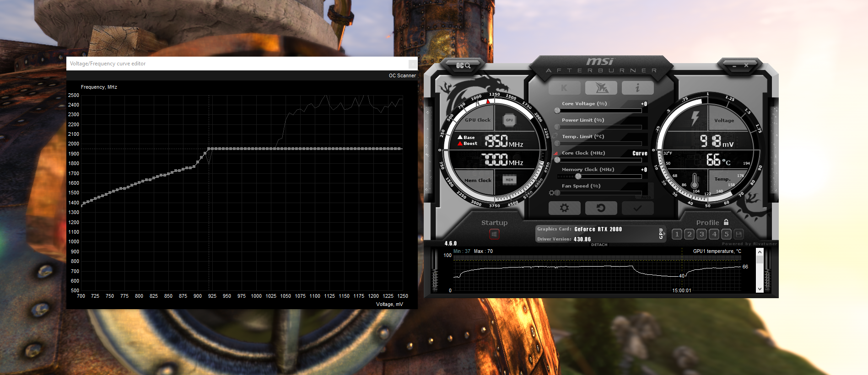Toggle the Startup Windows logo button
Viewport: 868px width, 375px height.
tap(494, 234)
